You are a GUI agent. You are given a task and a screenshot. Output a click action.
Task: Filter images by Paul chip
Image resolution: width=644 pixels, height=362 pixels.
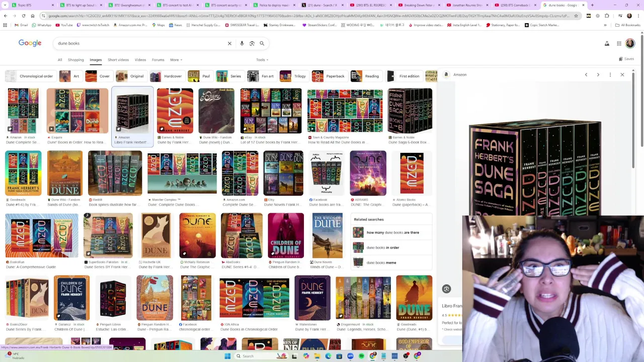(x=200, y=76)
